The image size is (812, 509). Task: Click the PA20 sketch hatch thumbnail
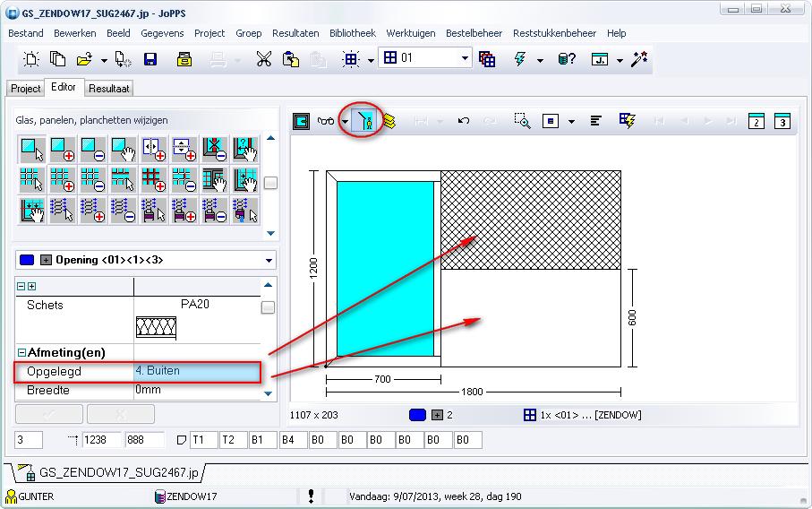pyautogui.click(x=156, y=328)
